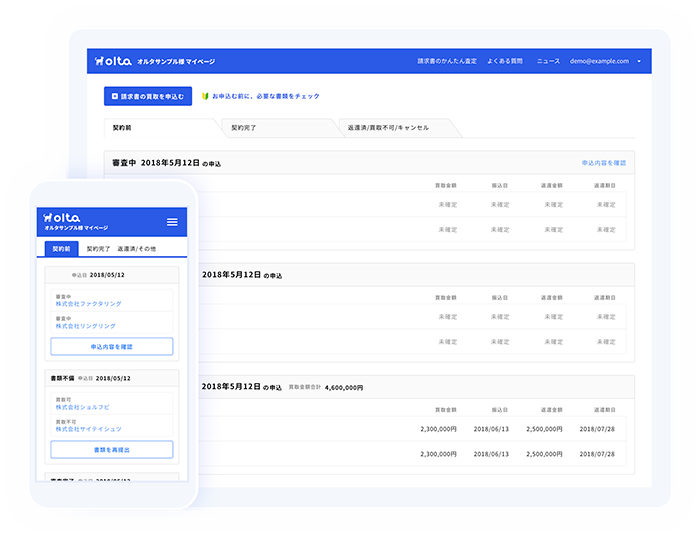Viewport: 700px width, 537px height.
Task: Click the 買取金額合計 label
Action: coord(304,387)
